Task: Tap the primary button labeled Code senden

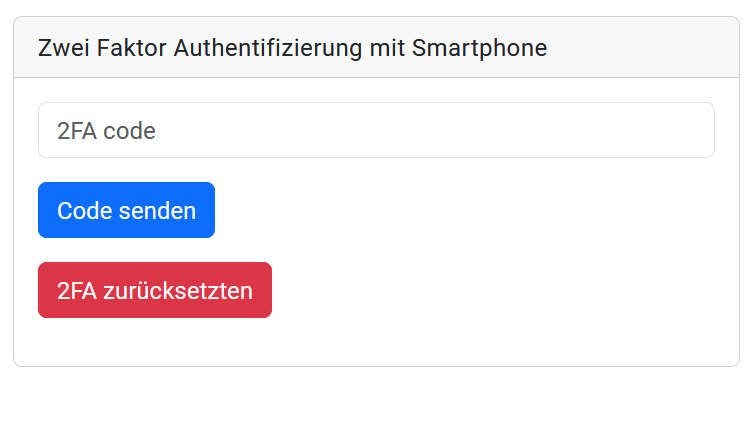Action: click(x=126, y=210)
